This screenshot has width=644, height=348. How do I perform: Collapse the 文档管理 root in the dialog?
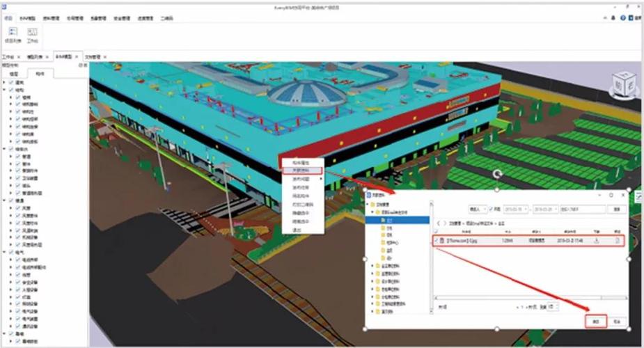tap(368, 205)
